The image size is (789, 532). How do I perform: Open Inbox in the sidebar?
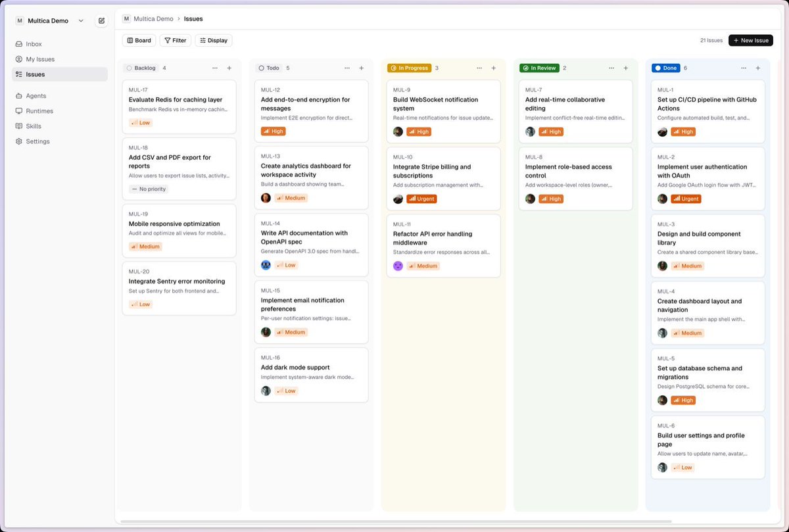[x=59, y=44]
